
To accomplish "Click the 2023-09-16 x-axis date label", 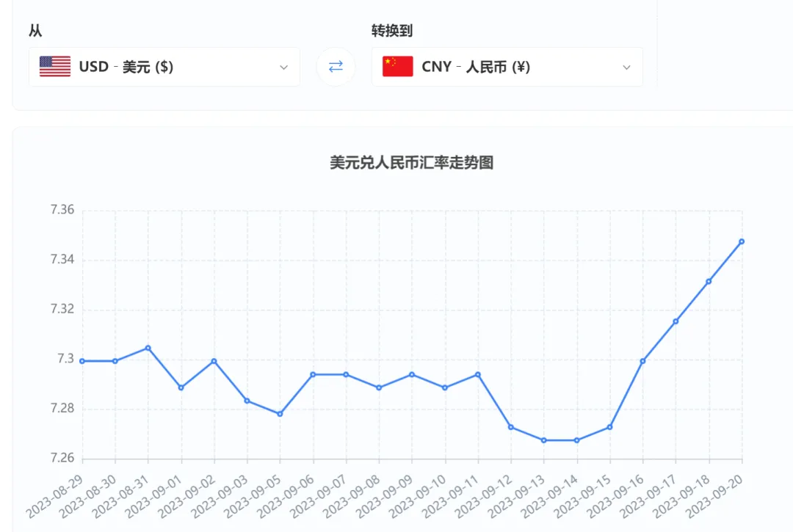I will (x=615, y=496).
